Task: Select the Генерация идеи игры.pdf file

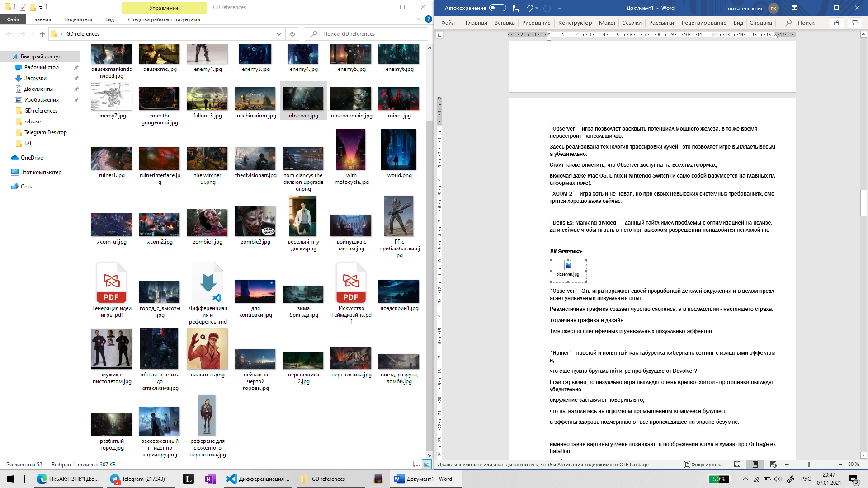Action: click(x=112, y=291)
